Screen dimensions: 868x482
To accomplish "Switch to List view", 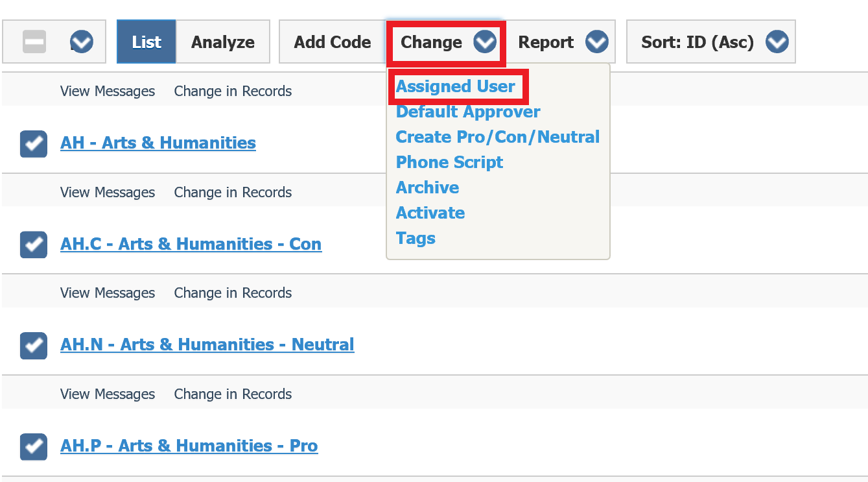I will point(147,42).
